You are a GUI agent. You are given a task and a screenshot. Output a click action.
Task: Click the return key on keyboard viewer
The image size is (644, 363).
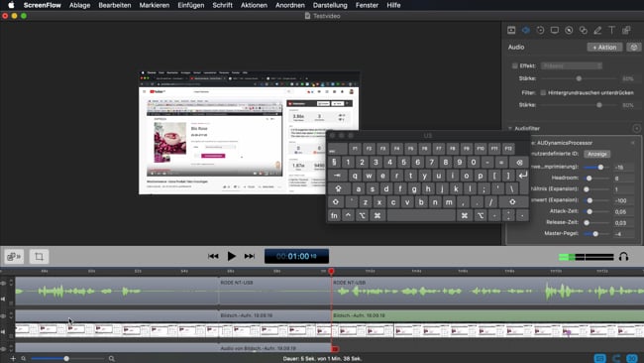(x=522, y=176)
